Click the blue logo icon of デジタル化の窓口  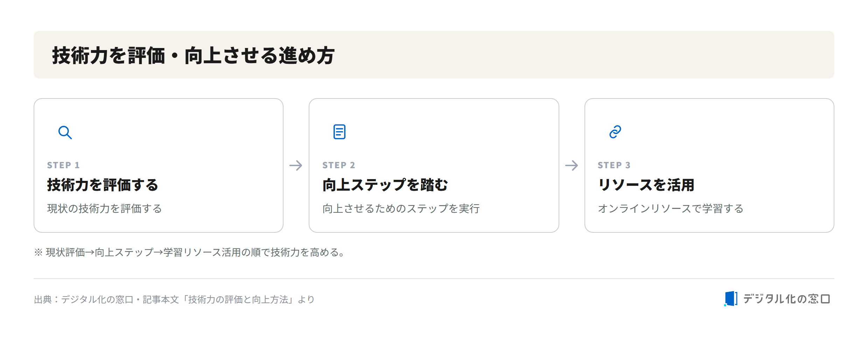point(731,299)
